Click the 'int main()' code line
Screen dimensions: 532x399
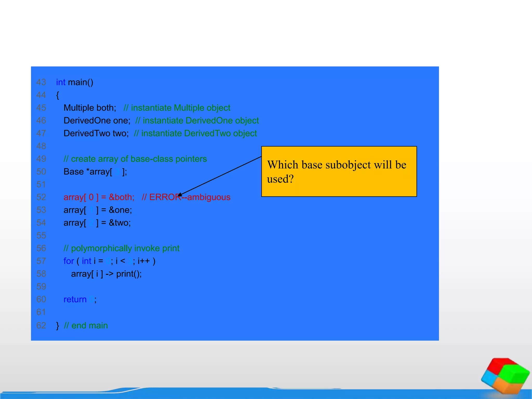(x=75, y=82)
